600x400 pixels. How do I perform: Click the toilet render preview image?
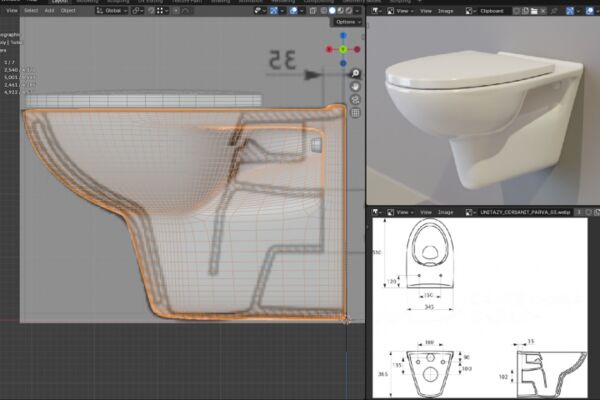[483, 110]
